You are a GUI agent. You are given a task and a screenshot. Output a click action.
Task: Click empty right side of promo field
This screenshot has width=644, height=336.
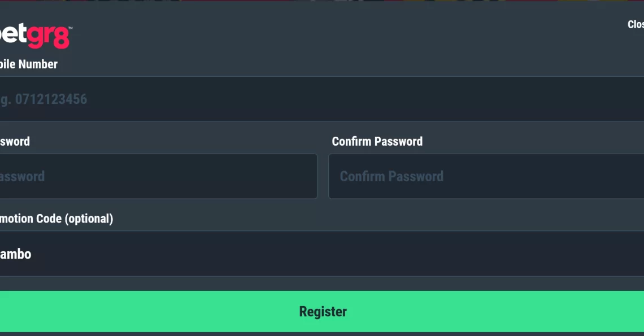click(534, 254)
